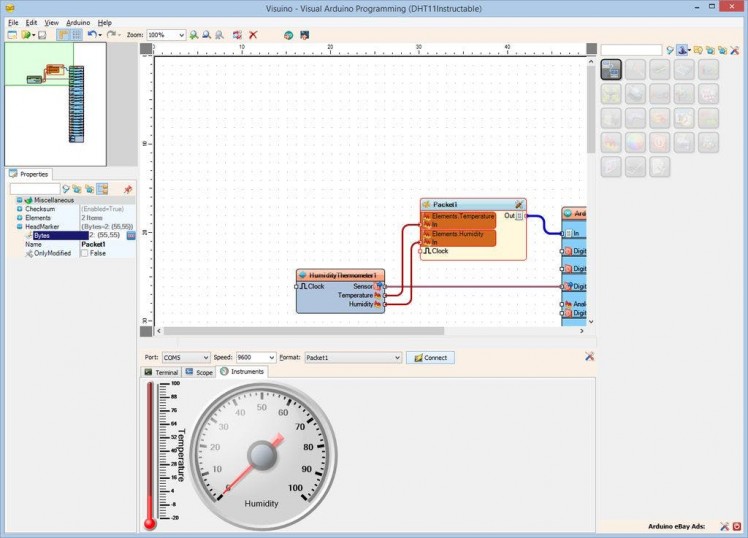Open the Port COM5 dropdown
Image resolution: width=748 pixels, height=538 pixels.
(x=205, y=357)
